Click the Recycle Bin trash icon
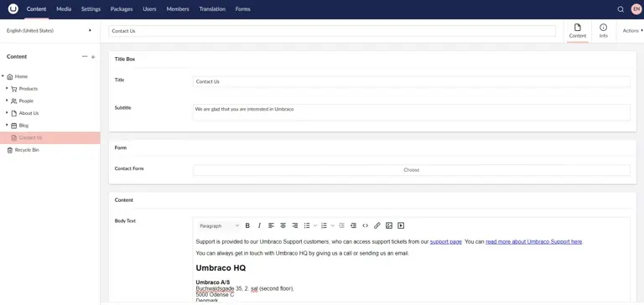This screenshot has height=305, width=644. click(x=10, y=150)
